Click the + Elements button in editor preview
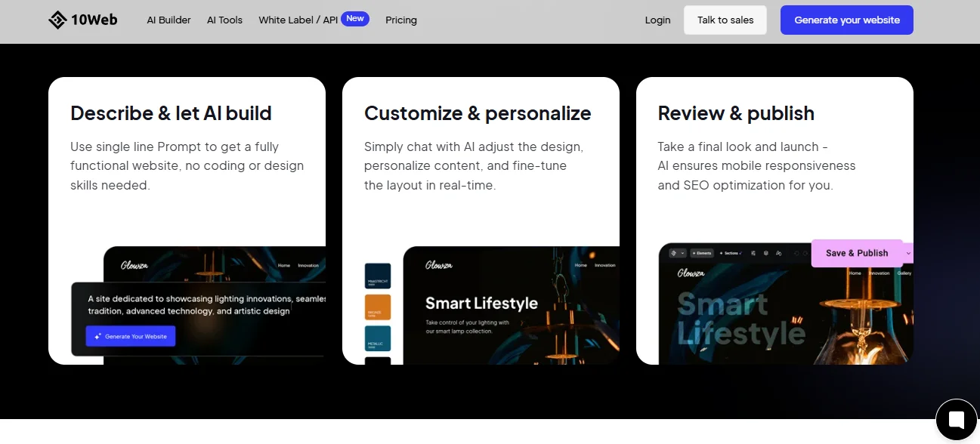 pyautogui.click(x=700, y=253)
